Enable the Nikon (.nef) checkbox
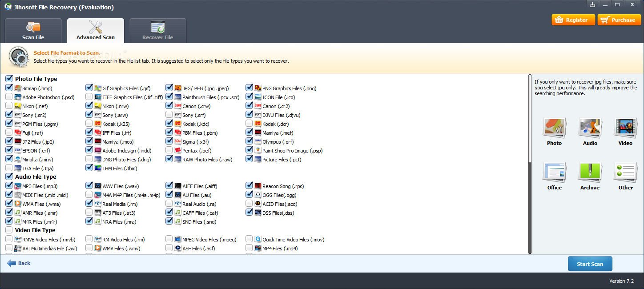644x289 pixels. [9, 106]
